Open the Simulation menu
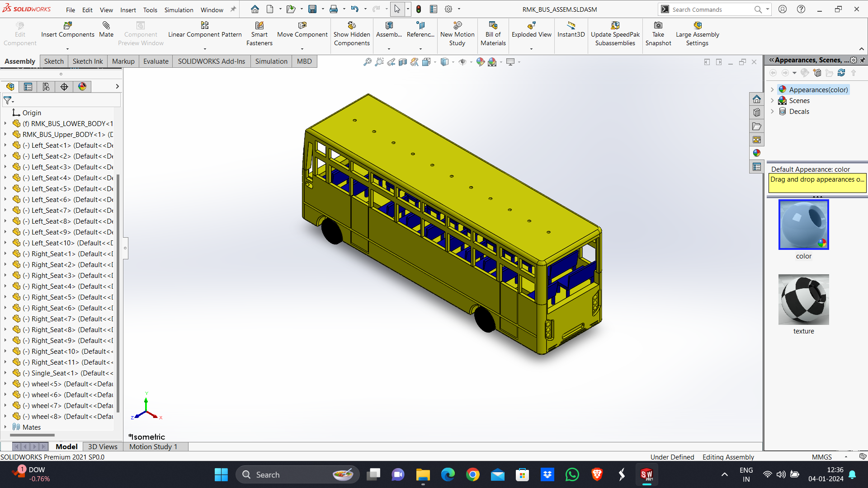 (x=179, y=9)
